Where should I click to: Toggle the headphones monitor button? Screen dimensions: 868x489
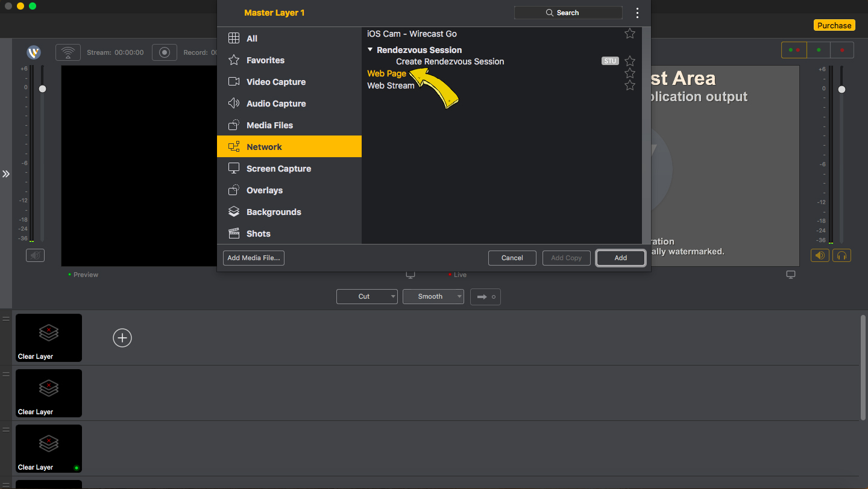pyautogui.click(x=841, y=255)
